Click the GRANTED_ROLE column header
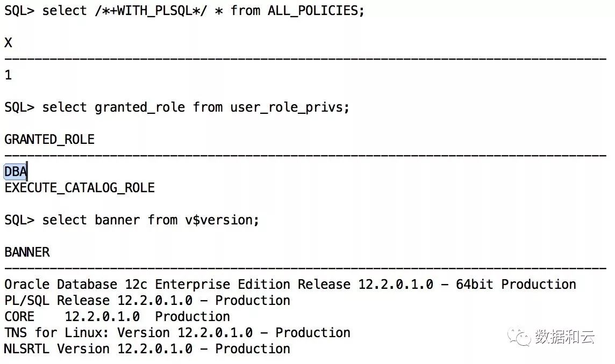 point(49,140)
